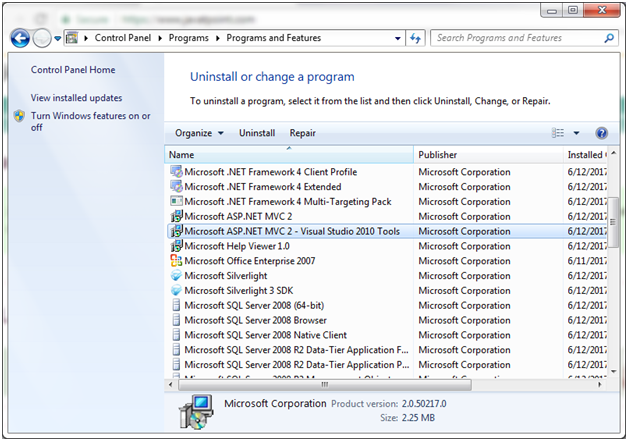Select Microsoft Office Enterprise 2007 name
Screen dimensions: 628x441
click(x=250, y=261)
